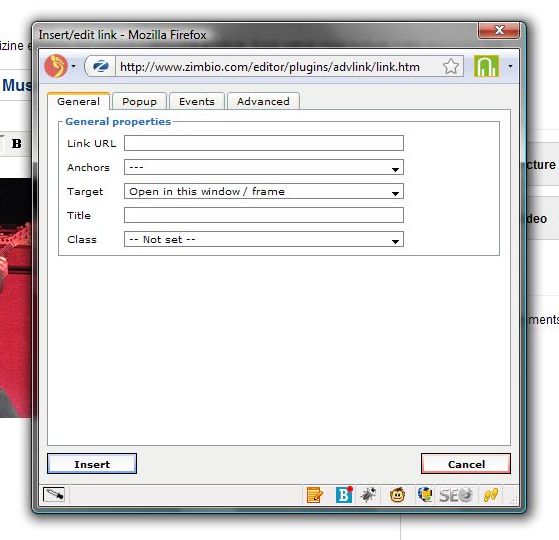
Task: Open the dropdown arrow next to footprint icon
Action: [73, 66]
